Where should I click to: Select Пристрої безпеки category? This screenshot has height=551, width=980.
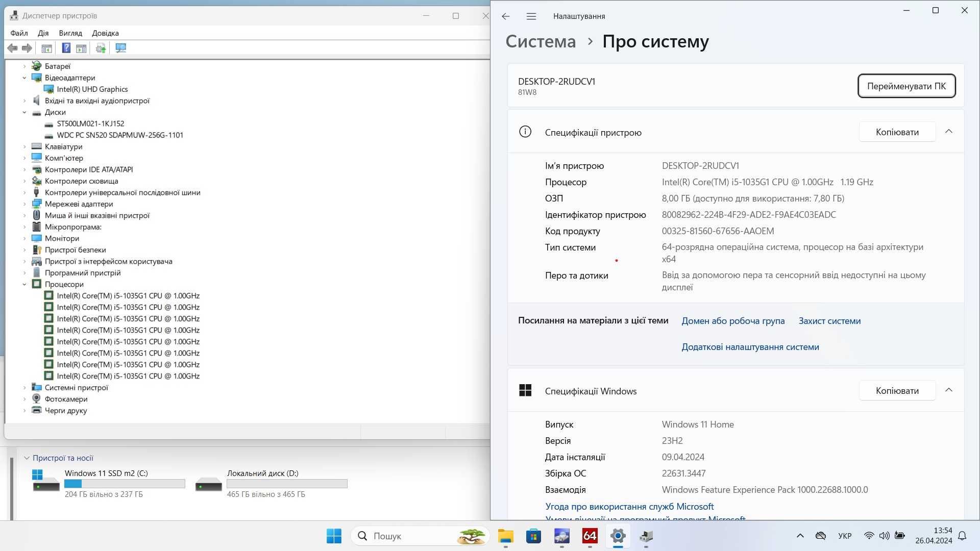point(75,250)
